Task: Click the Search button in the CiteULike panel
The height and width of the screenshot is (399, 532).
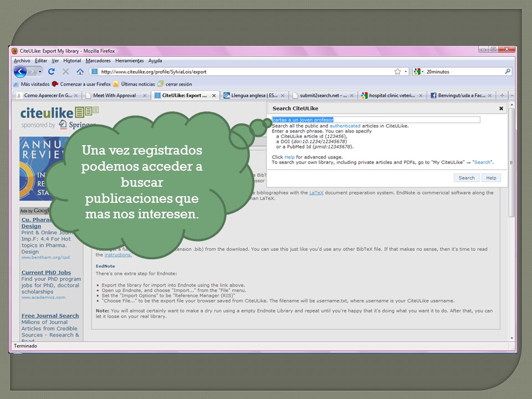Action: coord(467,178)
